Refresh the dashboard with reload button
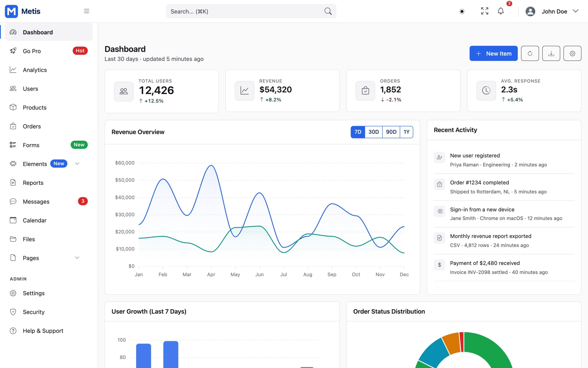The width and height of the screenshot is (588, 368). point(530,53)
